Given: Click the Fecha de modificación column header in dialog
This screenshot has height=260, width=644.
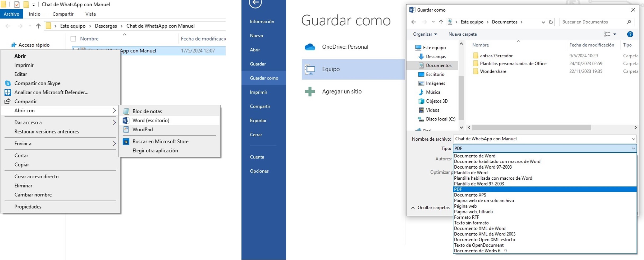Looking at the screenshot, I should (592, 45).
